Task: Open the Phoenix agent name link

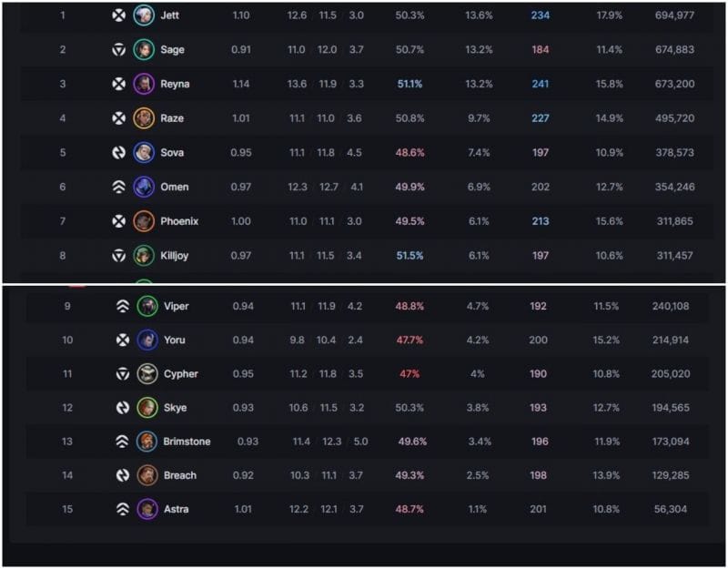Action: pos(179,221)
